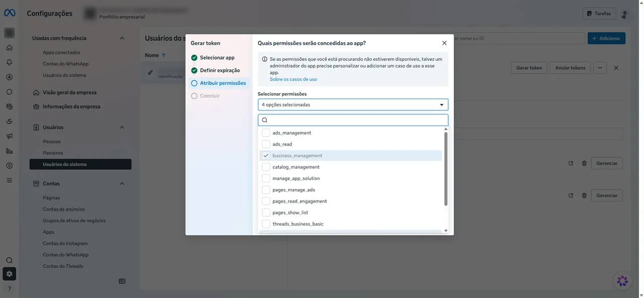Viewport: 644px width, 298px height.
Task: Open the dollar billing icon
Action: pyautogui.click(x=9, y=165)
